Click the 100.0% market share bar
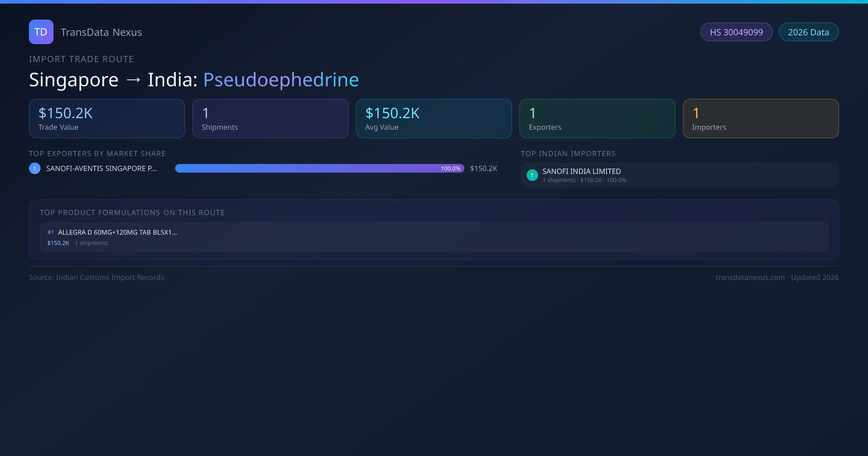This screenshot has height=456, width=868. tap(319, 168)
